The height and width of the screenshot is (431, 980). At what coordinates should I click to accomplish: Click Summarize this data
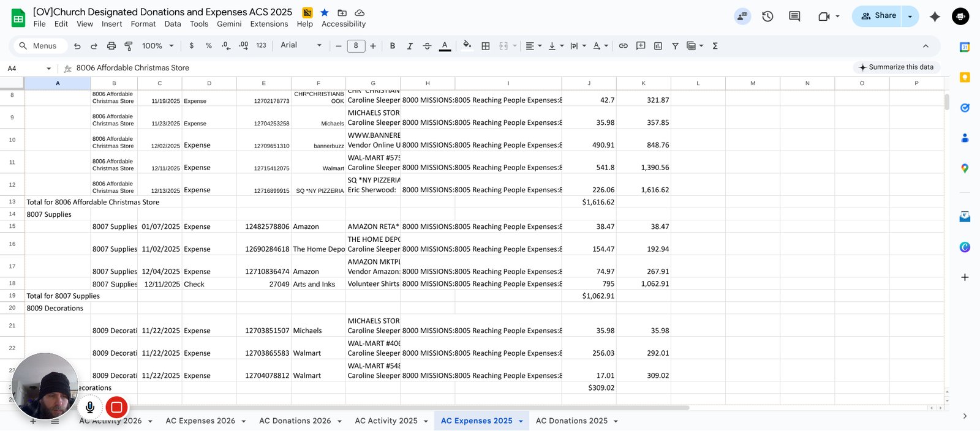[x=896, y=67]
